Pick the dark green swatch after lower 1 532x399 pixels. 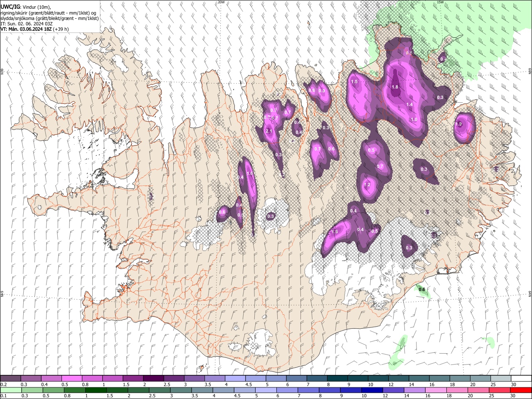point(96,390)
